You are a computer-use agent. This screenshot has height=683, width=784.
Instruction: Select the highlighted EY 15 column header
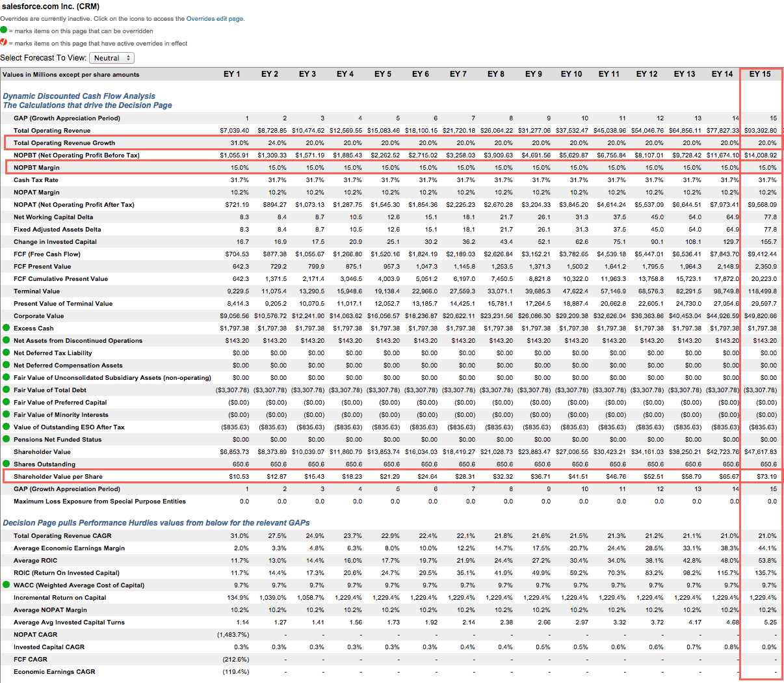(761, 74)
